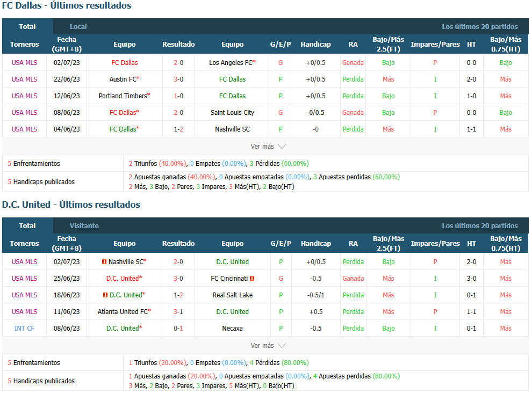Click the red card icon beside FC Cincinnati
The width and height of the screenshot is (532, 394).
coord(252,279)
